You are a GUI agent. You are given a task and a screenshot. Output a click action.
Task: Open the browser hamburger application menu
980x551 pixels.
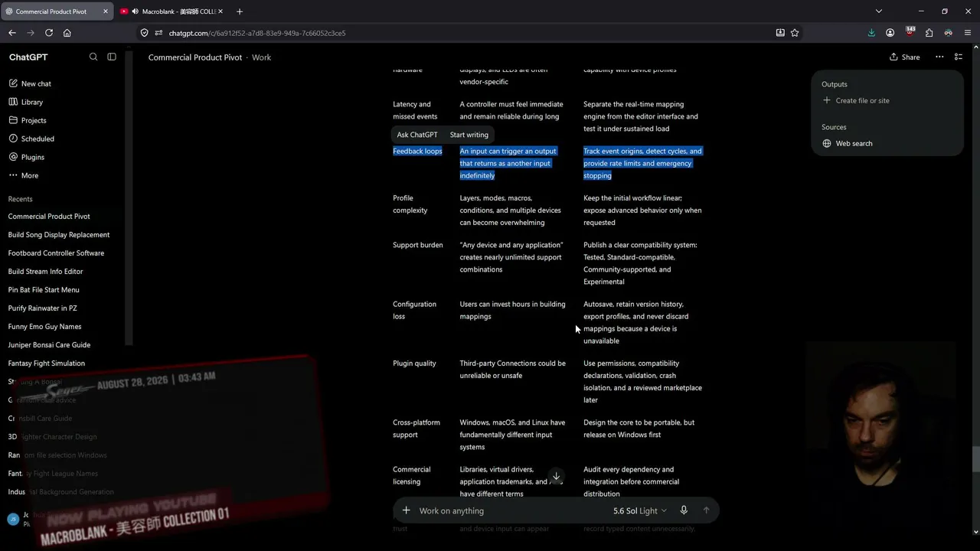coord(968,33)
